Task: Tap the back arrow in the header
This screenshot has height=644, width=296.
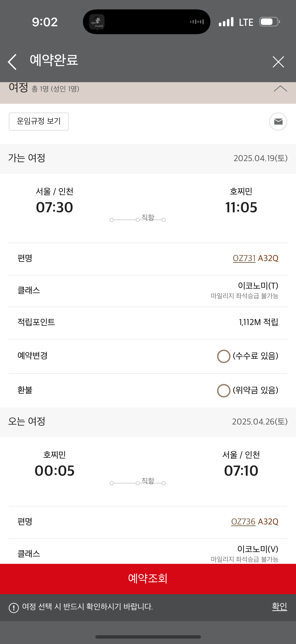Action: (12, 62)
